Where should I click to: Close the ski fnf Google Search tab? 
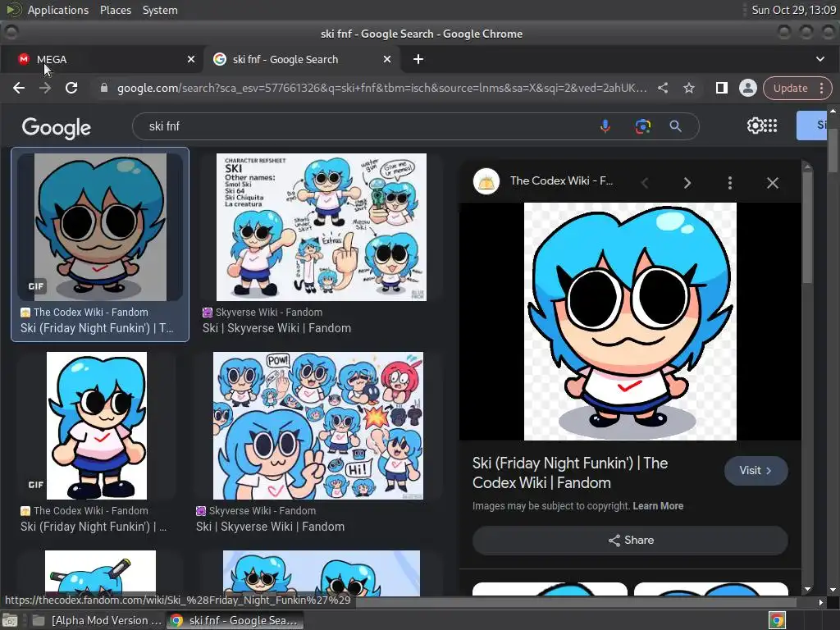[387, 59]
